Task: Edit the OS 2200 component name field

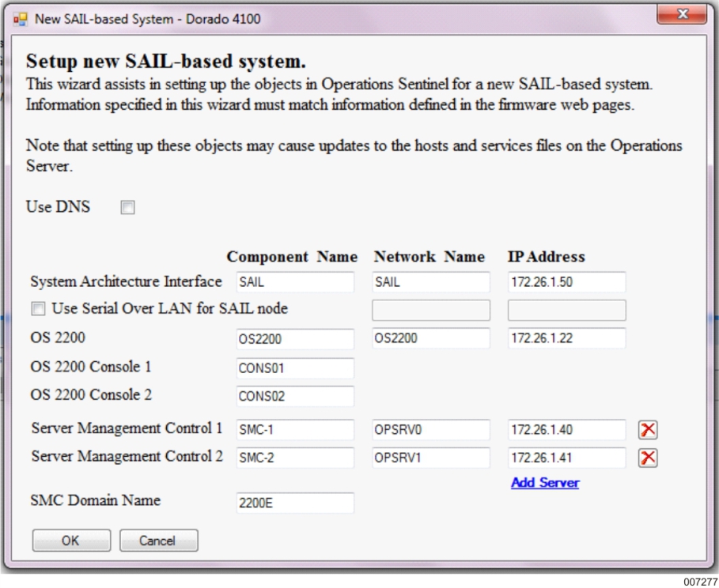Action: (x=295, y=339)
